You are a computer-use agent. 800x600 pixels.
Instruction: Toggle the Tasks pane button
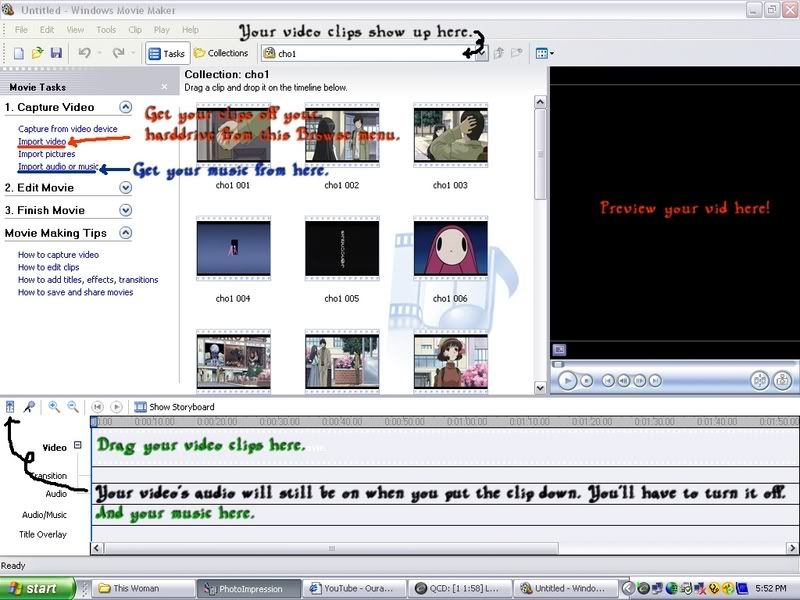167,53
